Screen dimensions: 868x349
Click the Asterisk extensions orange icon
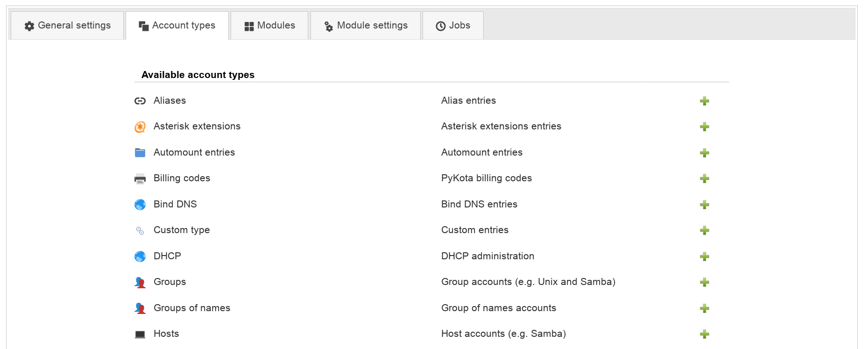(x=140, y=127)
